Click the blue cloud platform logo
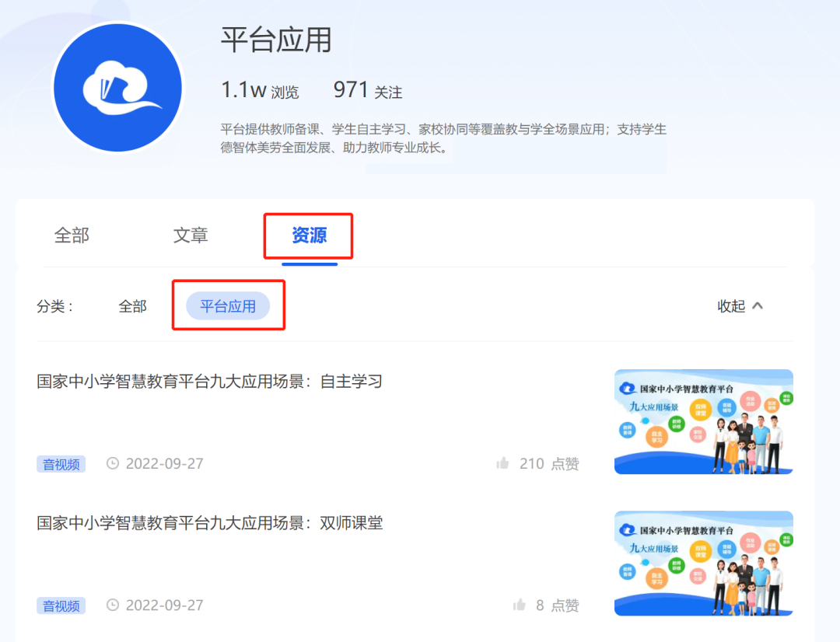The height and width of the screenshot is (642, 840). tap(117, 87)
